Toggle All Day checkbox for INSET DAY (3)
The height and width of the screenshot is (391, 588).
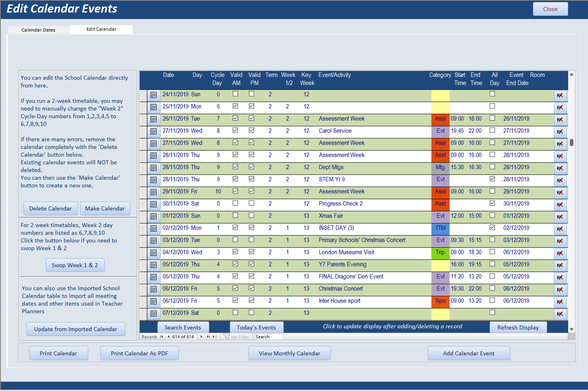click(492, 227)
